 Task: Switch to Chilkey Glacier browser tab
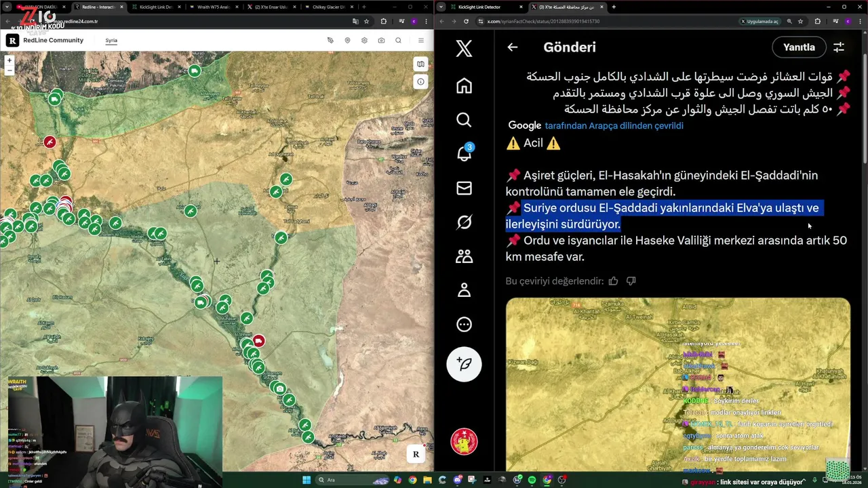329,7
